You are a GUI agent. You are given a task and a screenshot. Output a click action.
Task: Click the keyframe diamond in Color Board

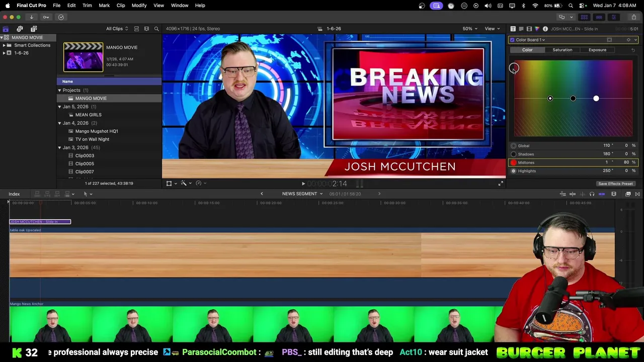coord(628,40)
